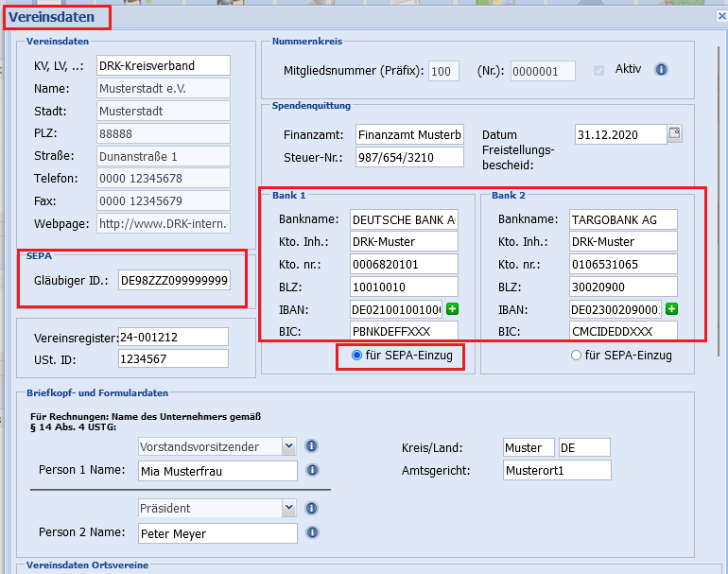Click the green plus beside Bank 1 IBAN
This screenshot has height=574, width=728.
click(451, 309)
